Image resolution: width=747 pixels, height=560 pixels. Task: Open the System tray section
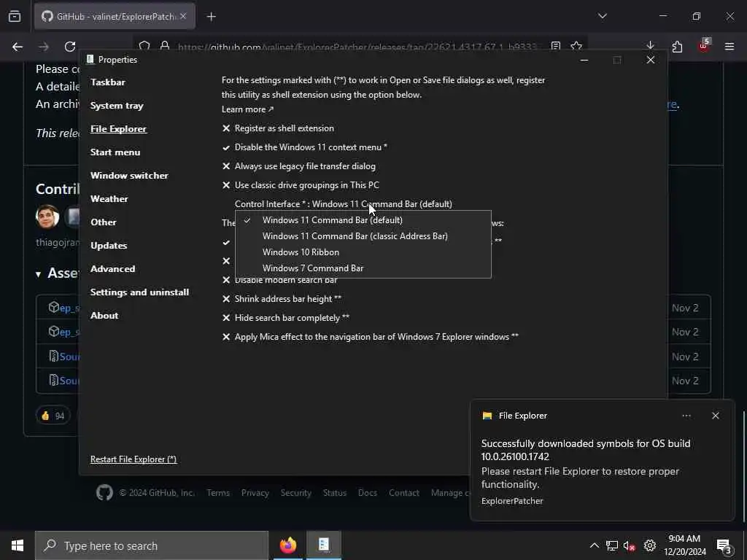117,106
